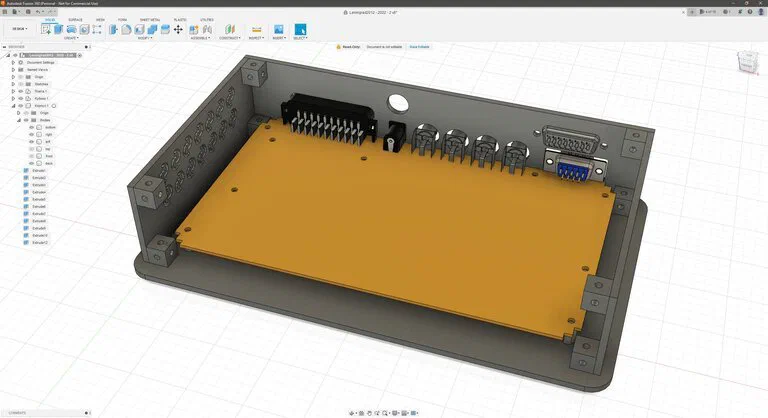
Task: Open the Select dropdown menu
Action: point(300,38)
